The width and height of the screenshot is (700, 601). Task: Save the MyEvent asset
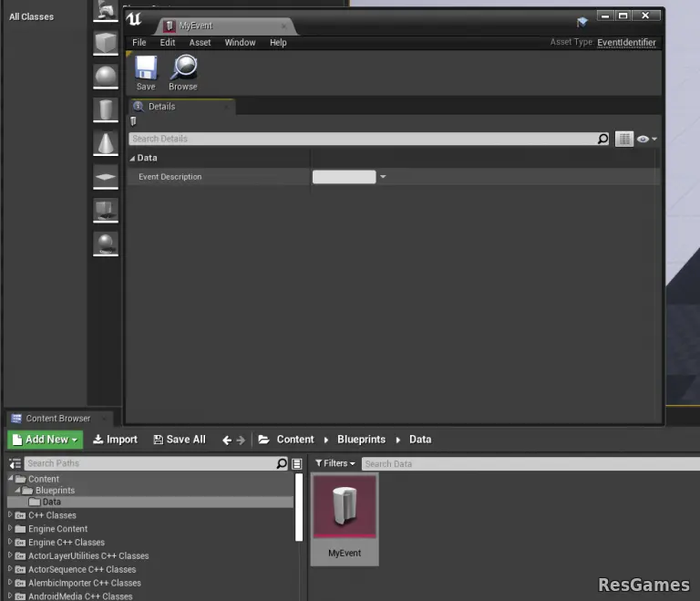[x=146, y=73]
